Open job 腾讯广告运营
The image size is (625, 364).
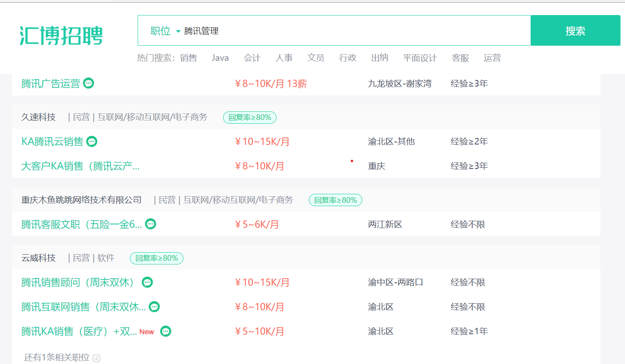coord(51,84)
